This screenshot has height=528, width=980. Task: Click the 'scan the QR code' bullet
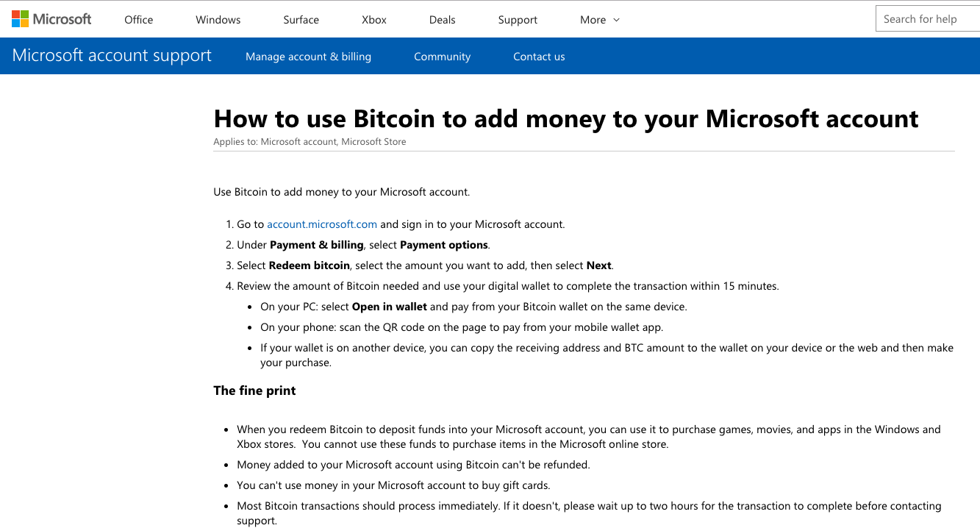462,327
